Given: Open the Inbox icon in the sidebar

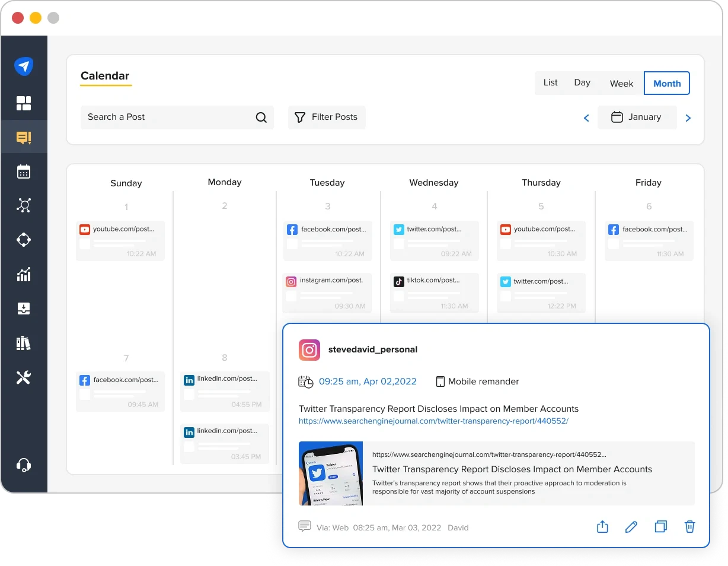Looking at the screenshot, I should pyautogui.click(x=24, y=308).
